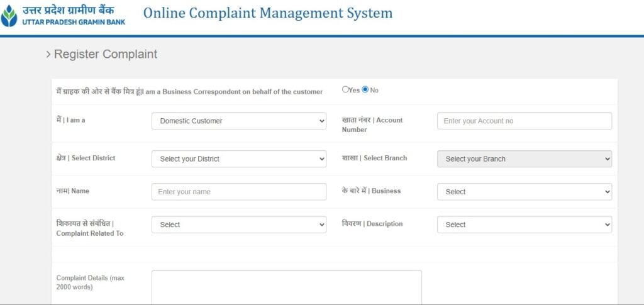Viewport: 644px width, 305px height.
Task: Click the Uttar Pradesh Gramin Bank logo
Action: (64, 16)
